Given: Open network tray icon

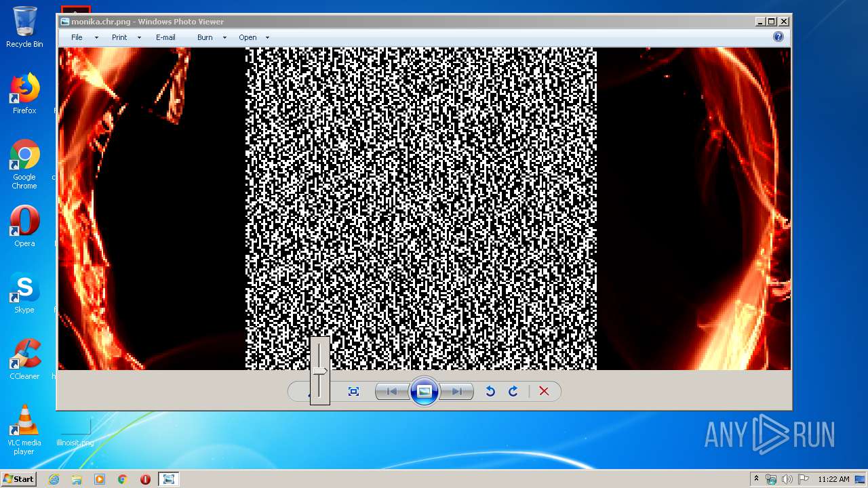Looking at the screenshot, I should [771, 479].
